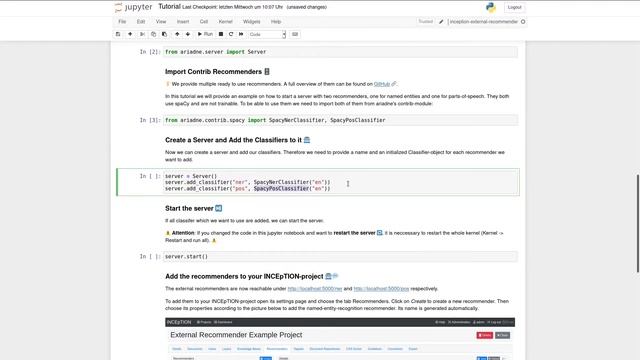Restart the kernel icon
This screenshot has width=640, height=360.
(x=231, y=34)
